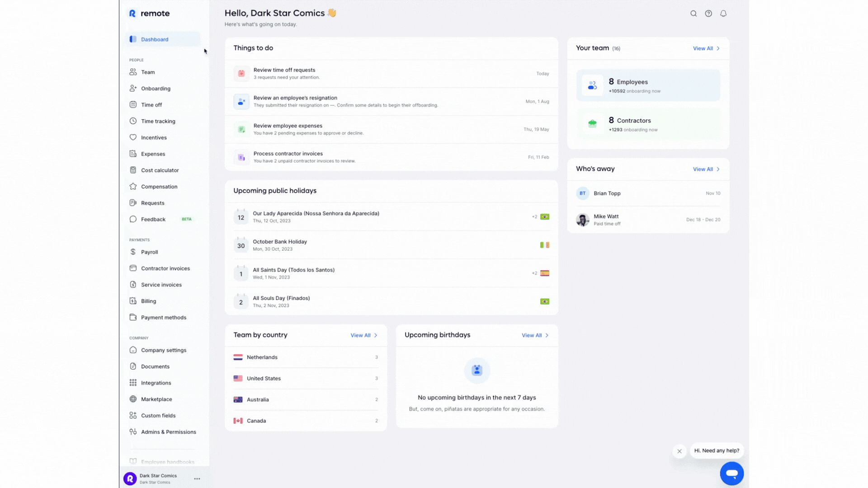Screen dimensions: 868x488
Task: Click the chevron beside Team by country View All
Action: (x=376, y=335)
